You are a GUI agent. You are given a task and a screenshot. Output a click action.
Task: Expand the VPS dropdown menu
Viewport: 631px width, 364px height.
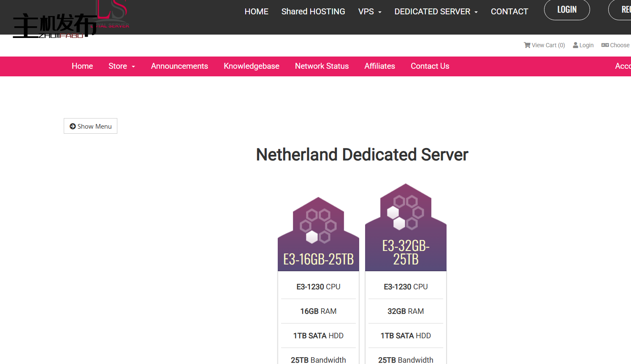370,12
